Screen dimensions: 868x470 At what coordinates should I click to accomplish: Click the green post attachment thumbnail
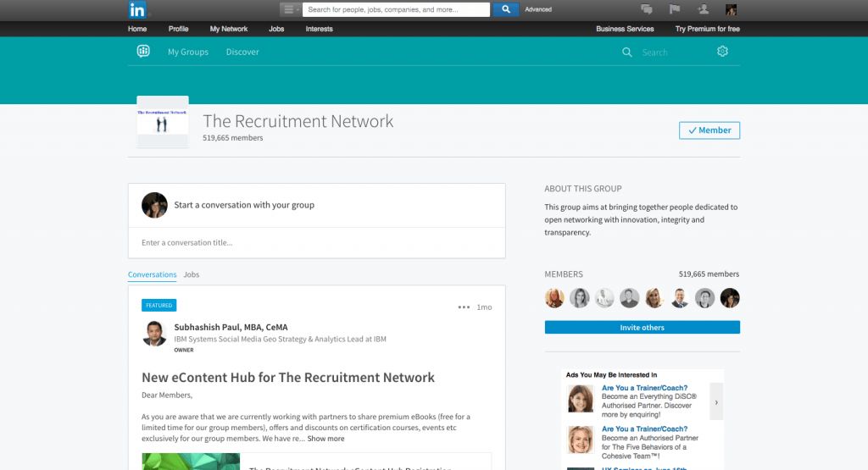click(191, 462)
